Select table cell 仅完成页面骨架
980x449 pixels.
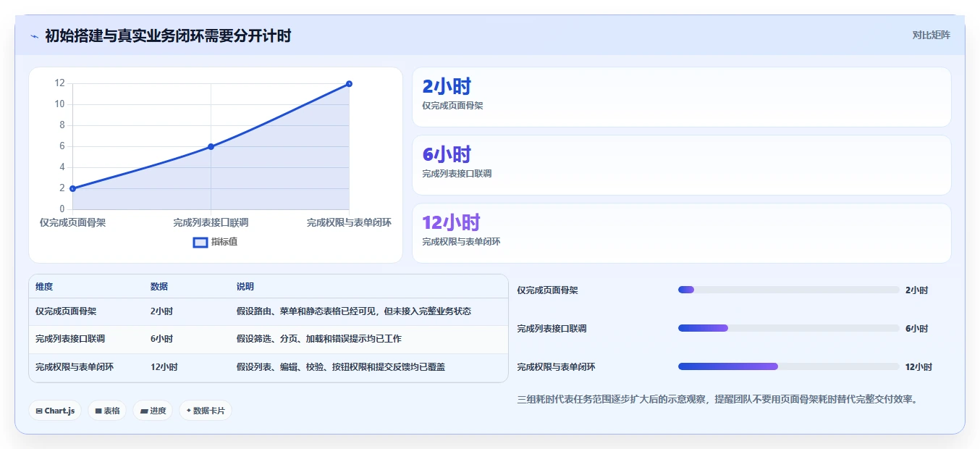(66, 311)
